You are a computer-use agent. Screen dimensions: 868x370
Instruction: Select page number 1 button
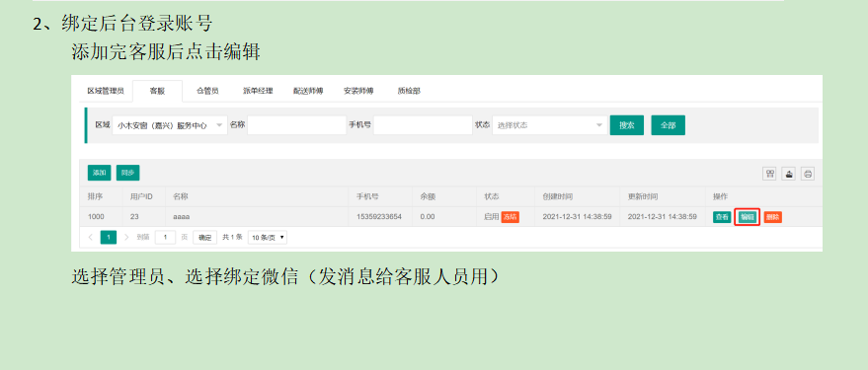click(109, 237)
